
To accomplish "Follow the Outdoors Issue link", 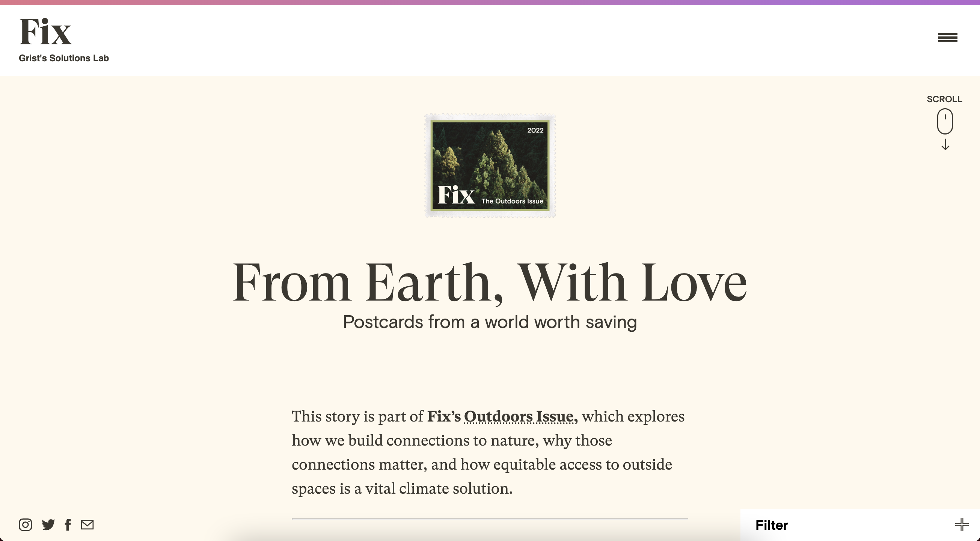I will point(519,417).
